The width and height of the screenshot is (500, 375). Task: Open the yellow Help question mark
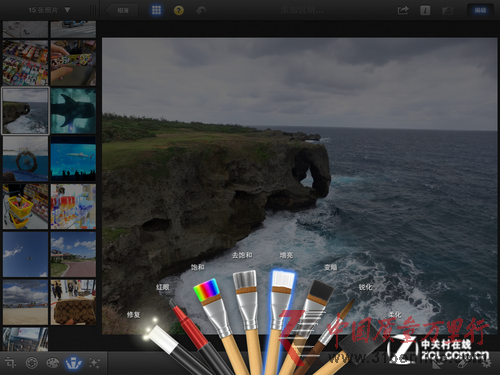tap(179, 10)
